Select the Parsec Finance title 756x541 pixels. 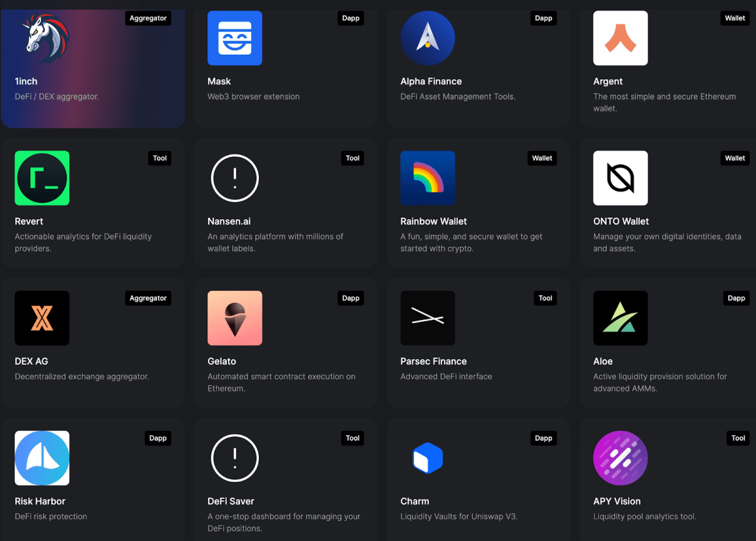(434, 361)
